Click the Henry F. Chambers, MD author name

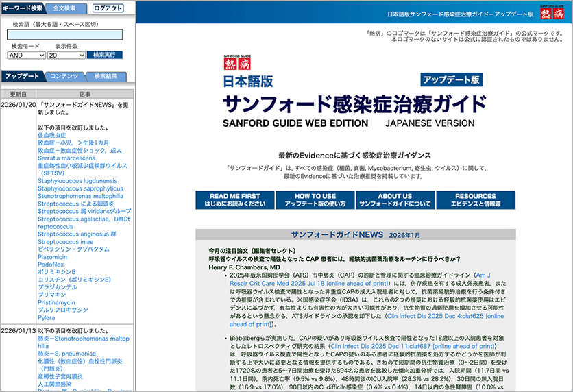click(x=245, y=267)
